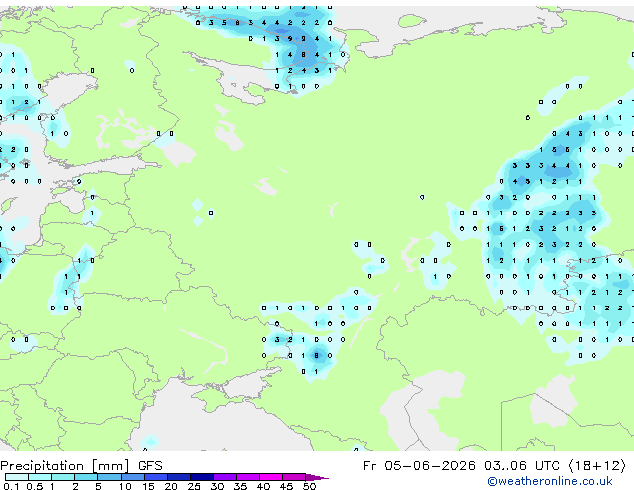The height and width of the screenshot is (490, 634).
Task: Pick the 0.5–1 mm legend swatch
Action: coord(40,477)
